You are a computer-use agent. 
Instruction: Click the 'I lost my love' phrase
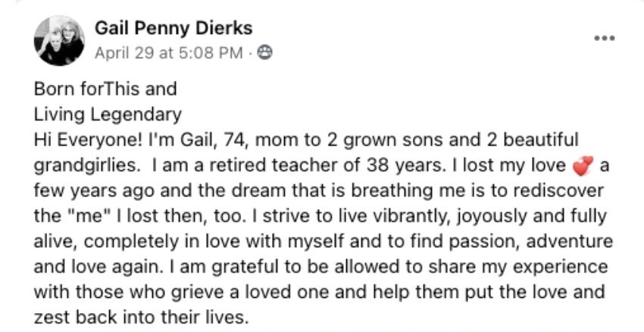(508, 165)
